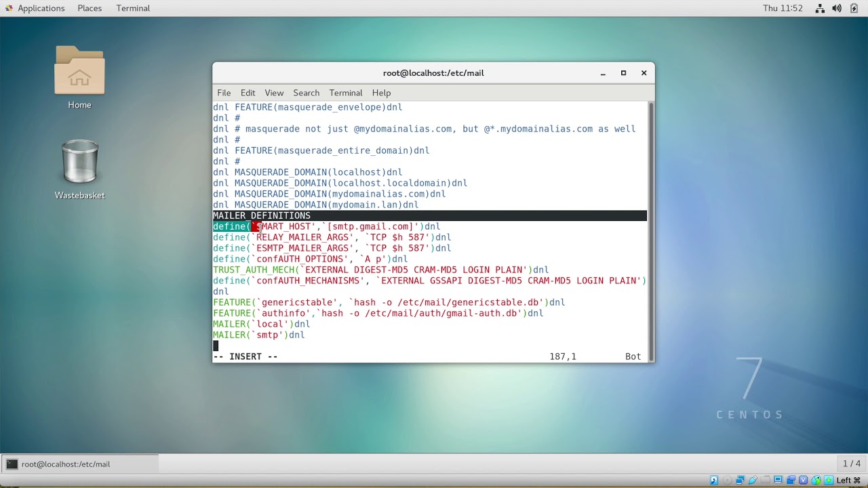This screenshot has height=488, width=868.
Task: Click the terminal vertical scrollbar
Action: [x=651, y=231]
